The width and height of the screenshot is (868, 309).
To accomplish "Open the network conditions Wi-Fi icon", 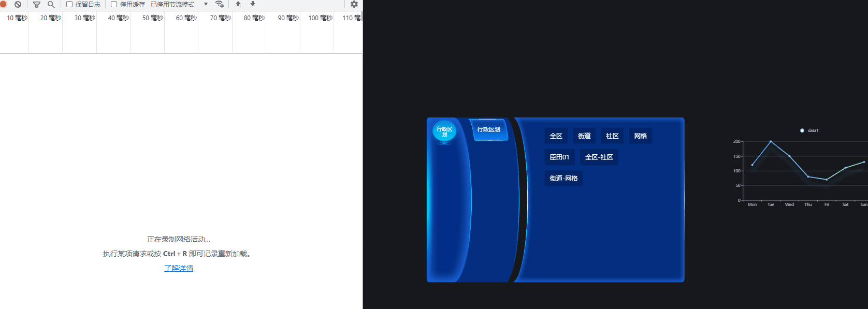I will (220, 4).
